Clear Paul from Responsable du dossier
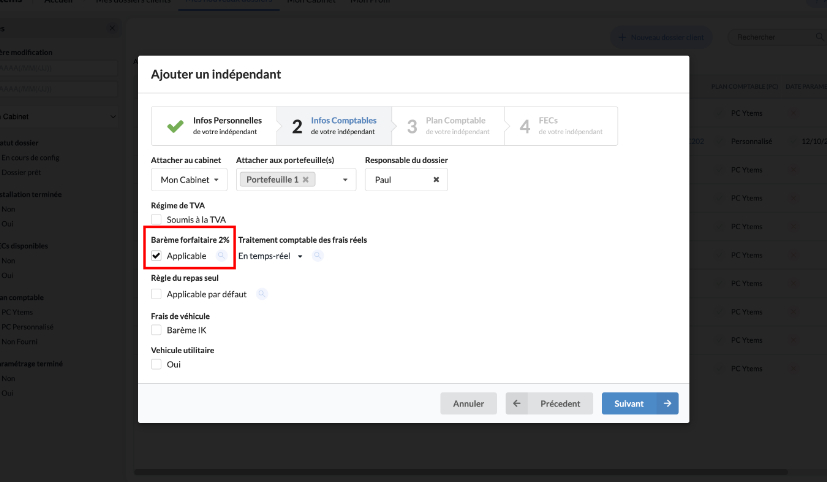This screenshot has width=827, height=482. click(436, 180)
